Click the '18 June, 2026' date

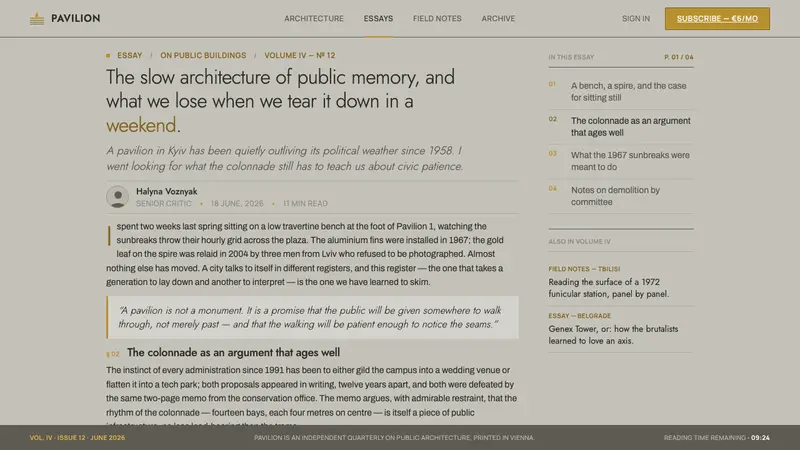pyautogui.click(x=237, y=204)
